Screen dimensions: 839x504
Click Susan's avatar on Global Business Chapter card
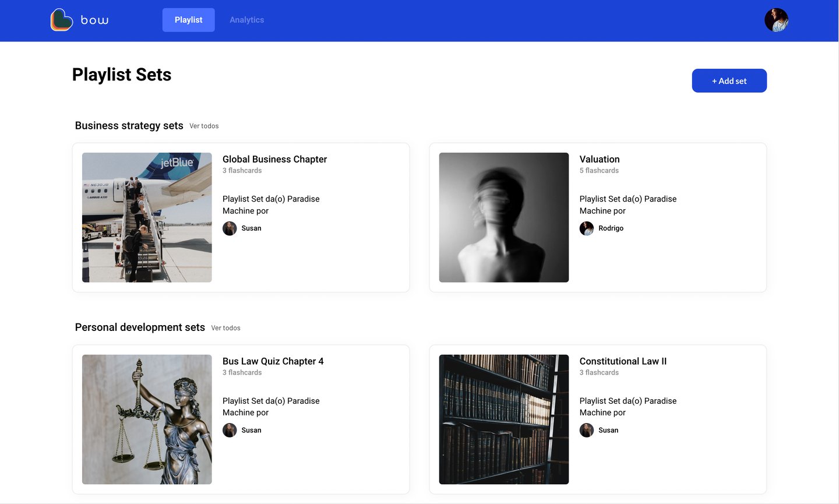click(230, 228)
